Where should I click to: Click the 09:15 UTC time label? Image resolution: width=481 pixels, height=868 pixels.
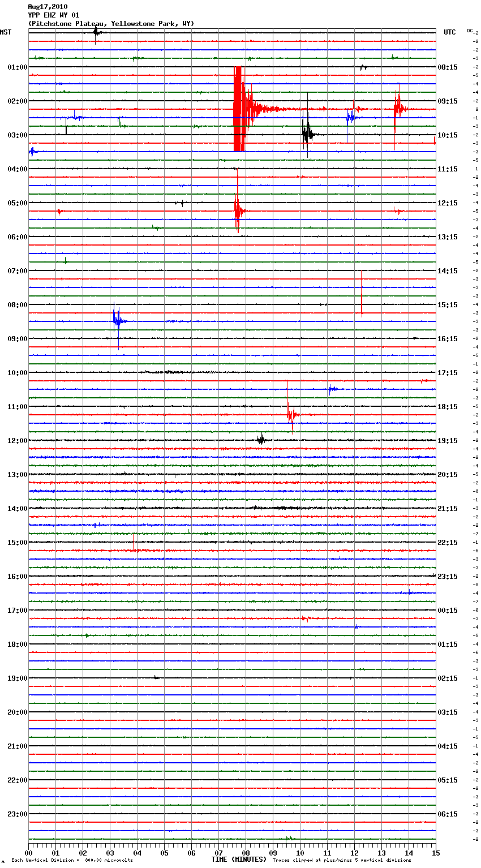point(448,101)
